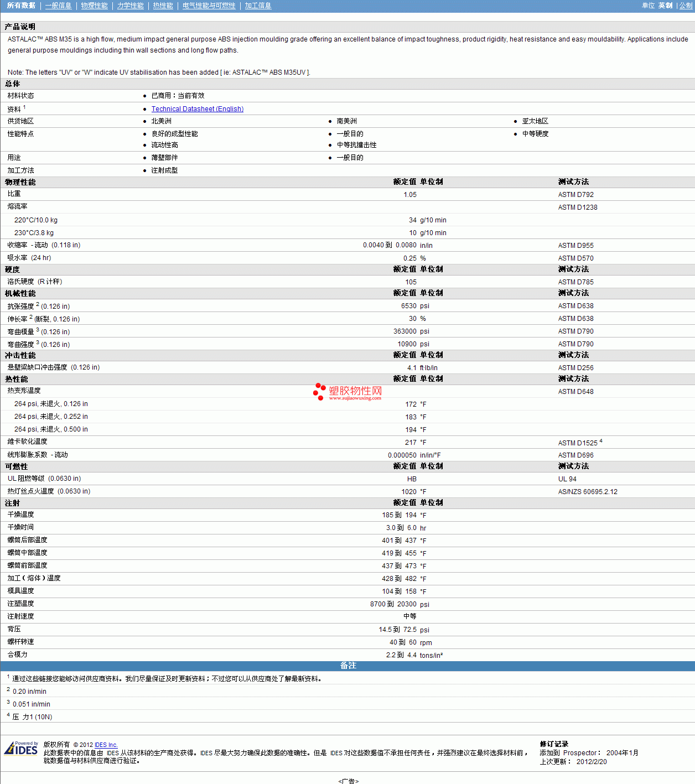Click the 230°C/3.8 kg melt flow row

pyautogui.click(x=347, y=233)
